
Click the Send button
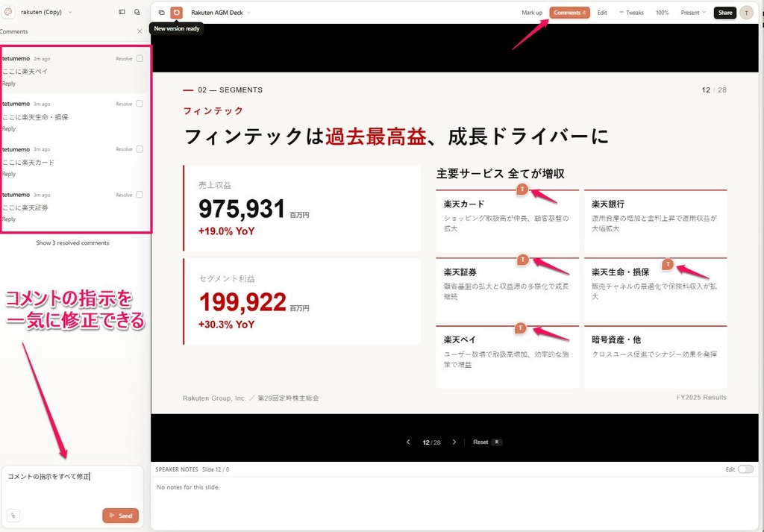tap(120, 516)
